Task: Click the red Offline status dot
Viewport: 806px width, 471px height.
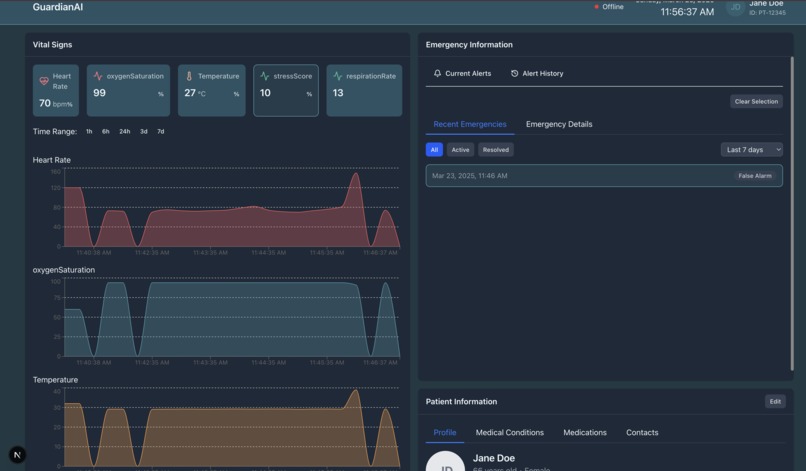Action: coord(596,7)
